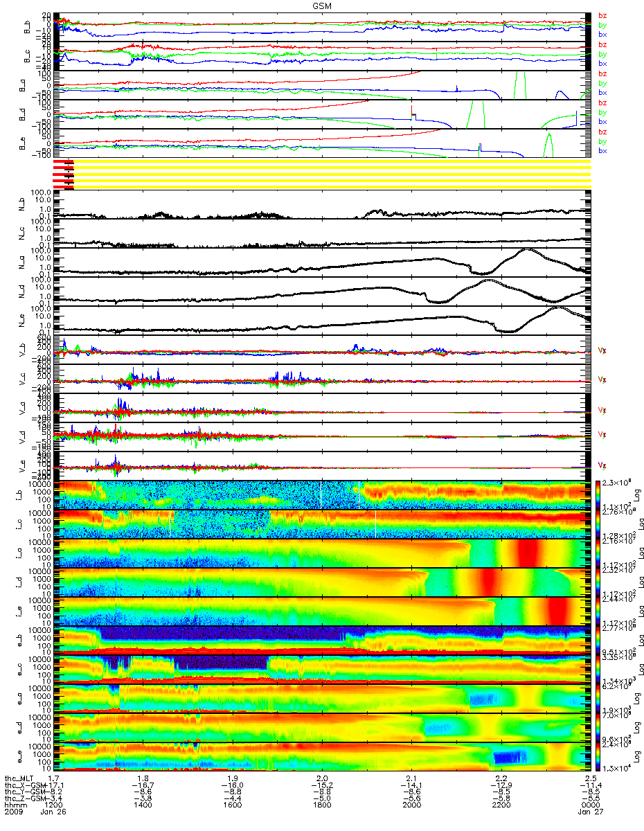Image resolution: width=644 pixels, height=831 pixels.
Task: Click the bz legend of B_d panel
Action: (x=602, y=103)
